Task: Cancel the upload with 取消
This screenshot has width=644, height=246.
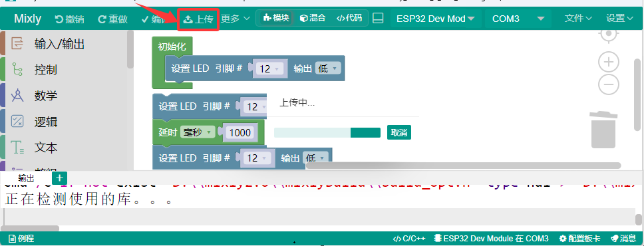Action: (399, 133)
